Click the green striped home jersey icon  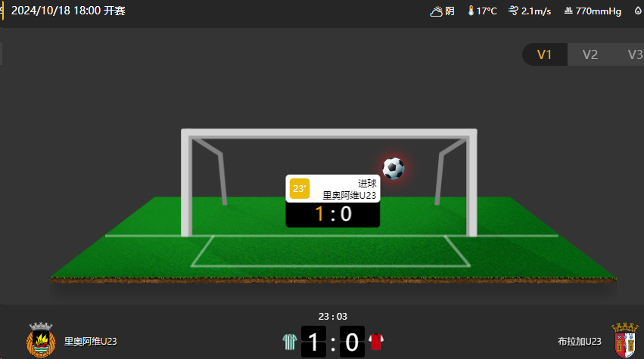pyautogui.click(x=290, y=342)
